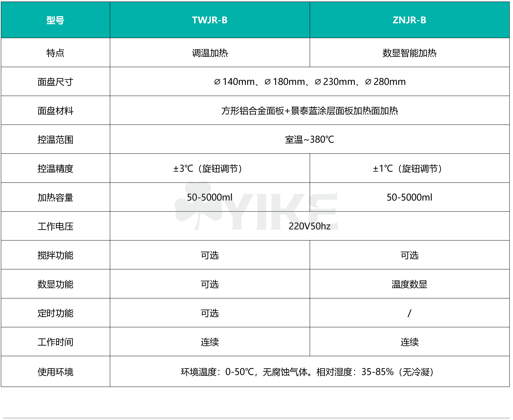Click the slash in 定时功能 row
The width and height of the screenshot is (513, 420).
pyautogui.click(x=409, y=313)
